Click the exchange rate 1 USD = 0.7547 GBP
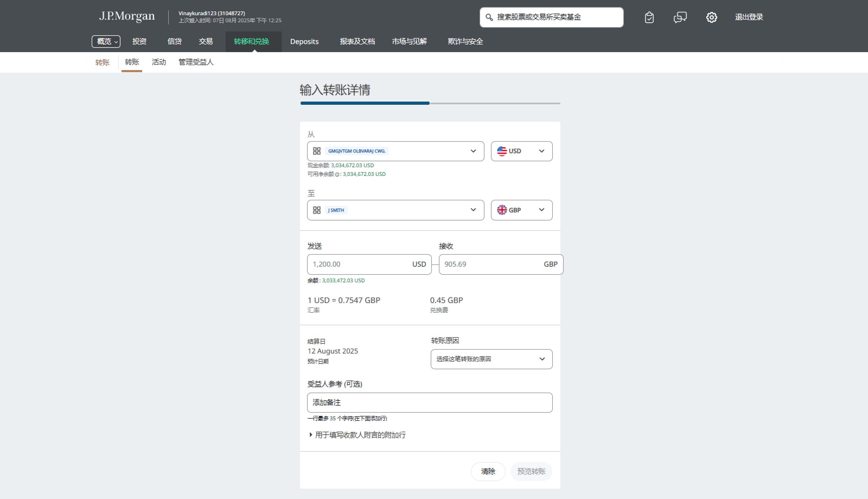 (x=344, y=300)
